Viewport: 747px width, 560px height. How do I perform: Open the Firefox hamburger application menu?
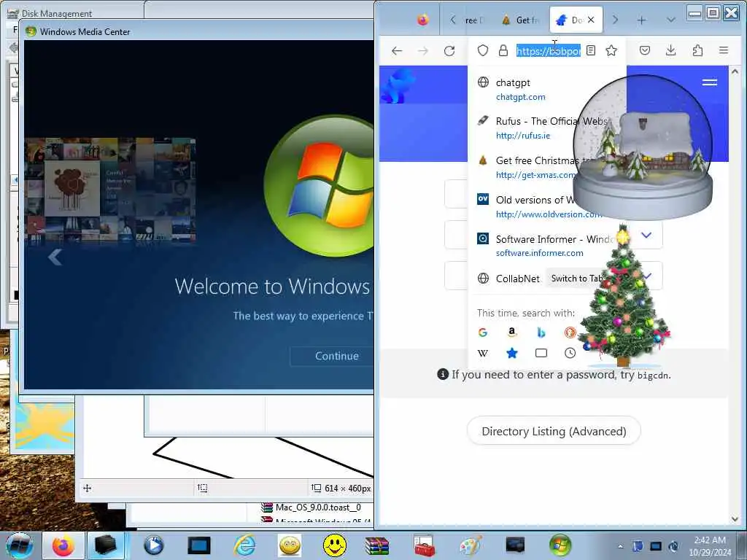coord(724,50)
